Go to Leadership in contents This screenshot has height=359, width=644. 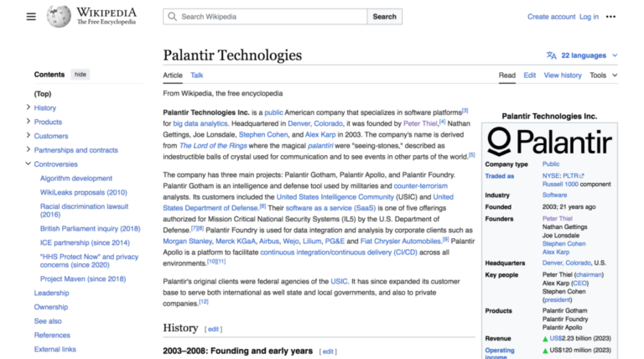point(51,293)
